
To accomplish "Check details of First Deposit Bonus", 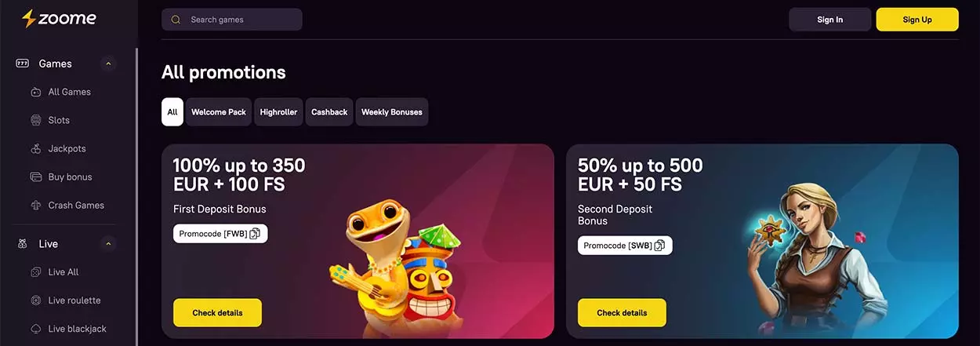I will point(217,313).
